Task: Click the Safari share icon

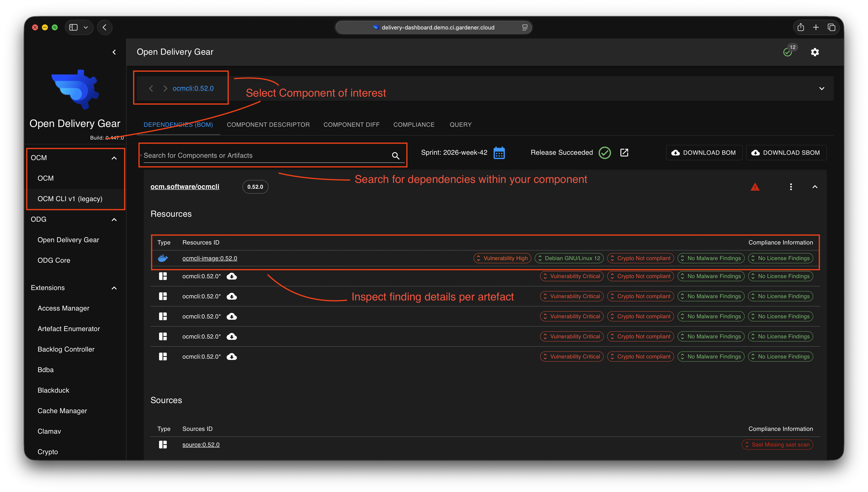Action: (x=800, y=27)
